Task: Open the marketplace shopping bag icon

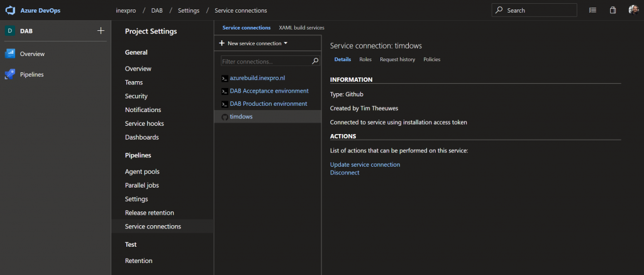Action: 613,10
